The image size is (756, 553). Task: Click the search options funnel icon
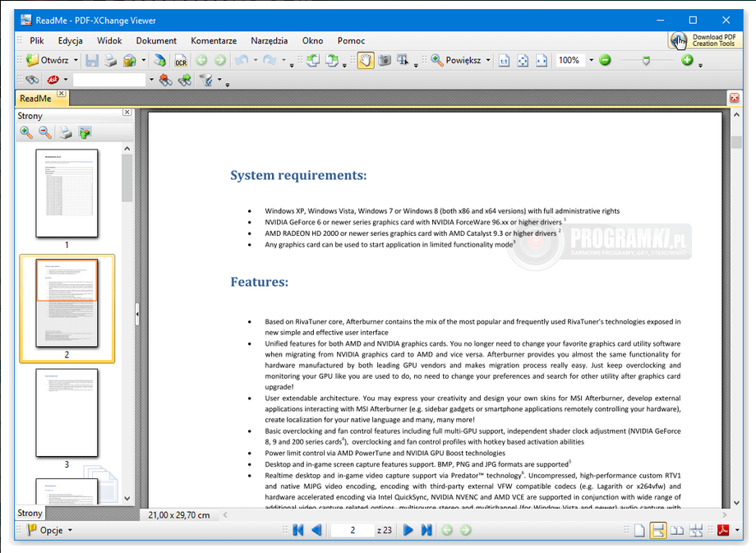pyautogui.click(x=206, y=80)
